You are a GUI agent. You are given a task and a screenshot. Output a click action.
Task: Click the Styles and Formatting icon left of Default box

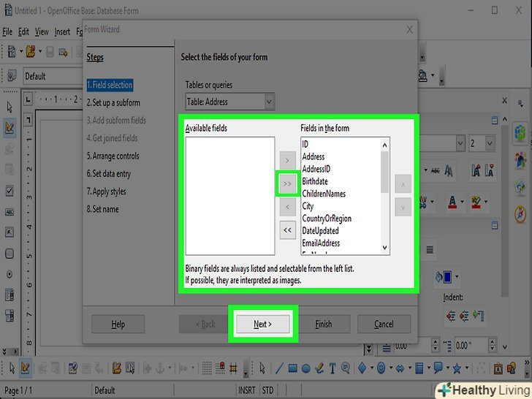tap(12, 76)
